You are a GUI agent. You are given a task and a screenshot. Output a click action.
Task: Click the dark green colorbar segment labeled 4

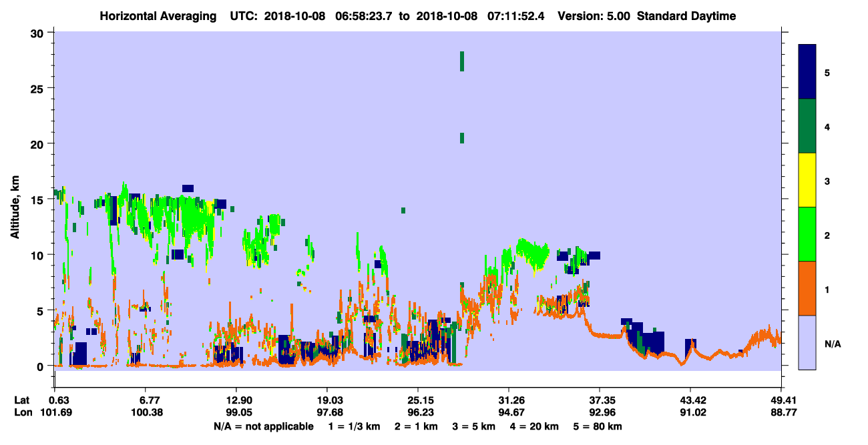(807, 126)
